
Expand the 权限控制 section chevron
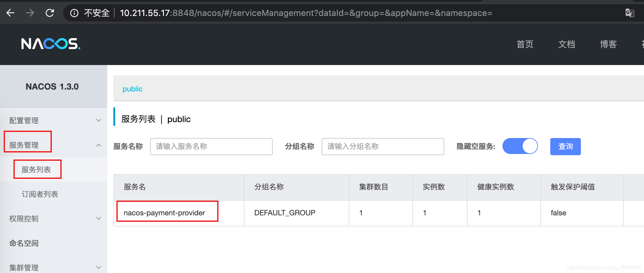(x=99, y=218)
